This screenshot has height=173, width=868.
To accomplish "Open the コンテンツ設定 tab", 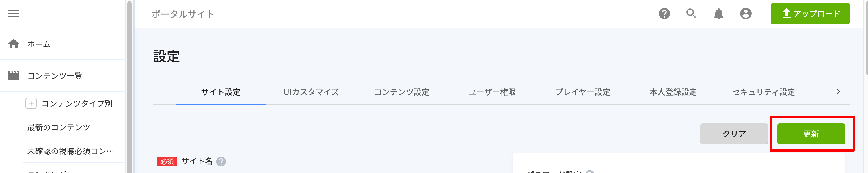I will (x=402, y=92).
